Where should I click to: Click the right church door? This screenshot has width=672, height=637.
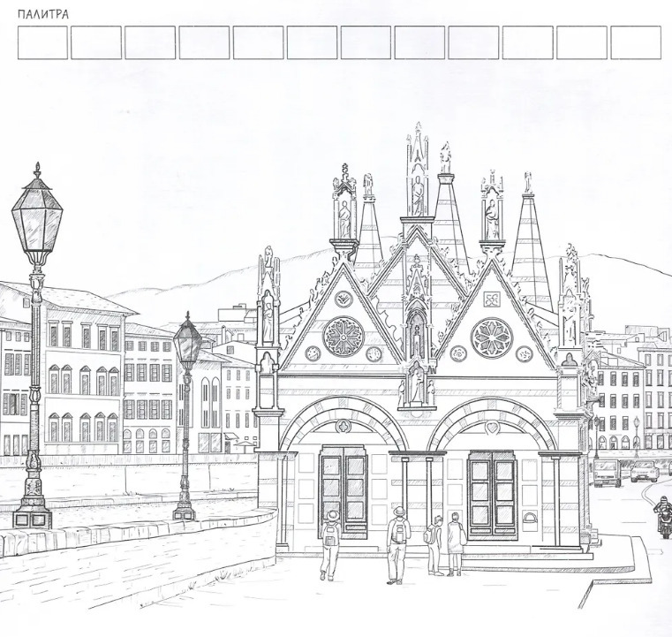(x=492, y=495)
